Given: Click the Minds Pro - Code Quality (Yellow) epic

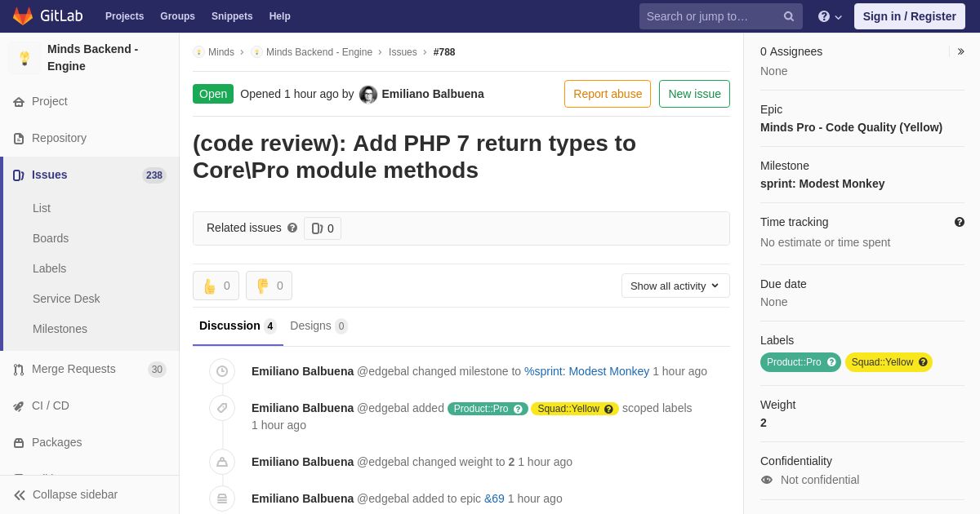Looking at the screenshot, I should [x=851, y=127].
